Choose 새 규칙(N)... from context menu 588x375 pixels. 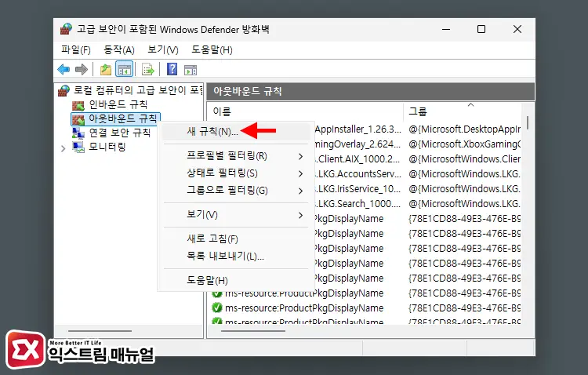click(x=236, y=131)
